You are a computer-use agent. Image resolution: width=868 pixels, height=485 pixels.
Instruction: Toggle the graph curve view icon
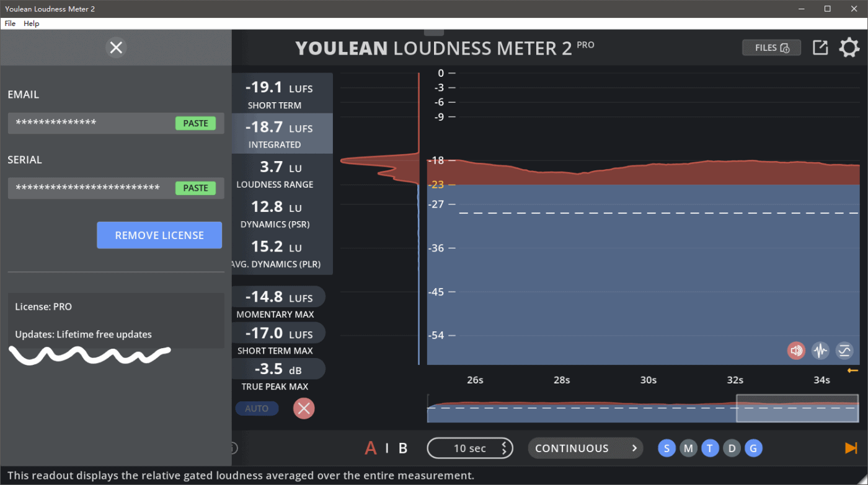[844, 351]
